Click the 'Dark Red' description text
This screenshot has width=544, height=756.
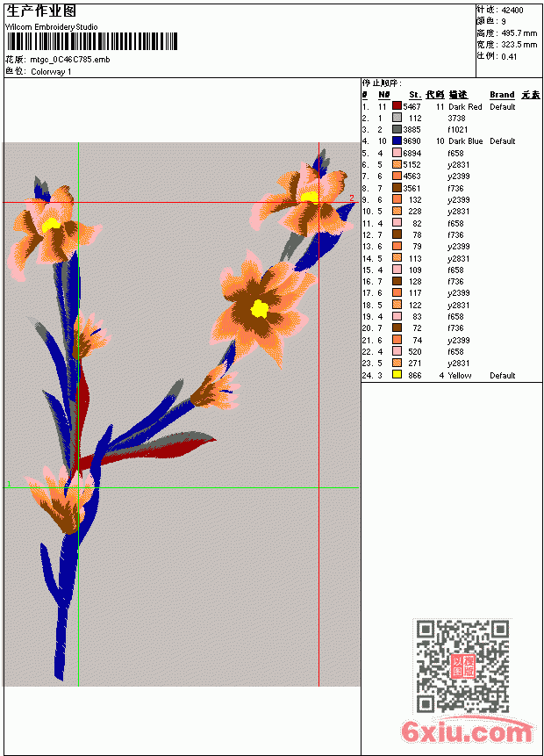coord(465,106)
